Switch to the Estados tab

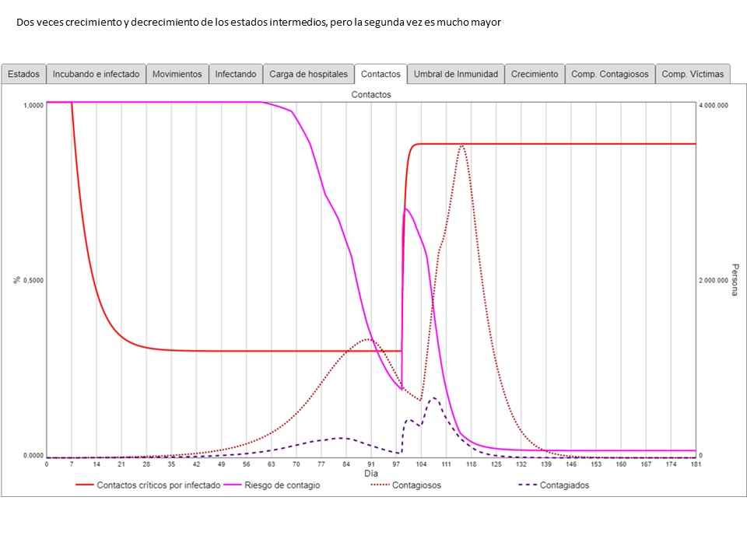pyautogui.click(x=23, y=74)
